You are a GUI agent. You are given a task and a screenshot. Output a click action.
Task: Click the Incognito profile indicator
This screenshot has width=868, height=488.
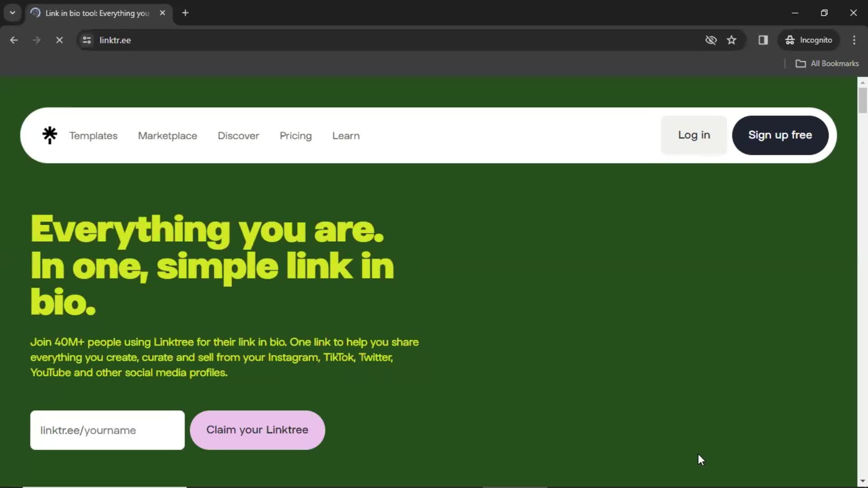809,40
